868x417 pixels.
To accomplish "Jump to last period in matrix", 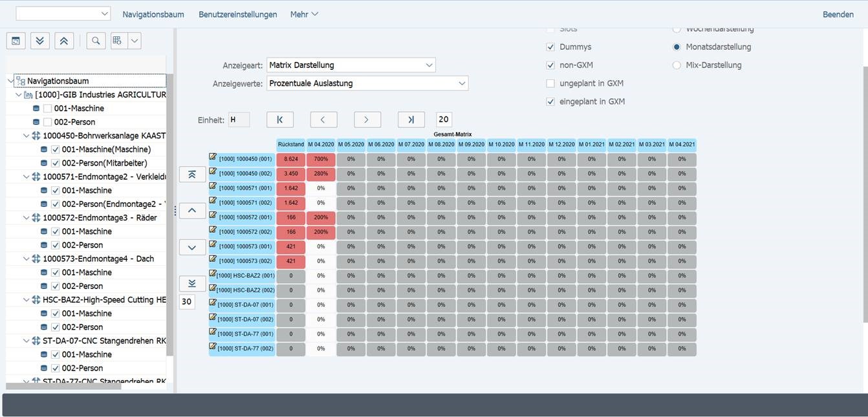I will point(411,120).
